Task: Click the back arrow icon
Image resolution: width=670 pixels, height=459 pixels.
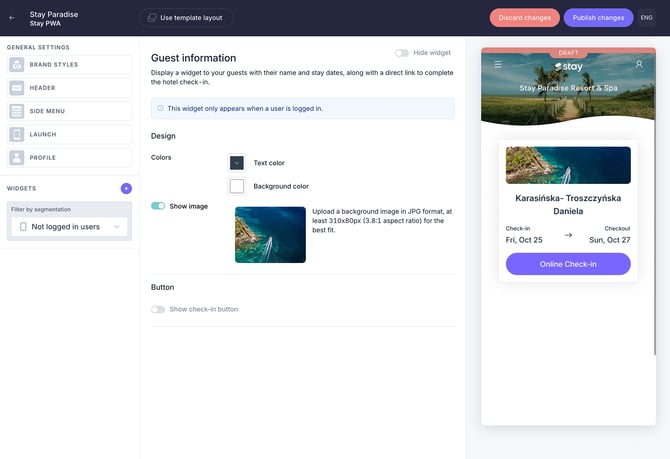Action: click(12, 17)
